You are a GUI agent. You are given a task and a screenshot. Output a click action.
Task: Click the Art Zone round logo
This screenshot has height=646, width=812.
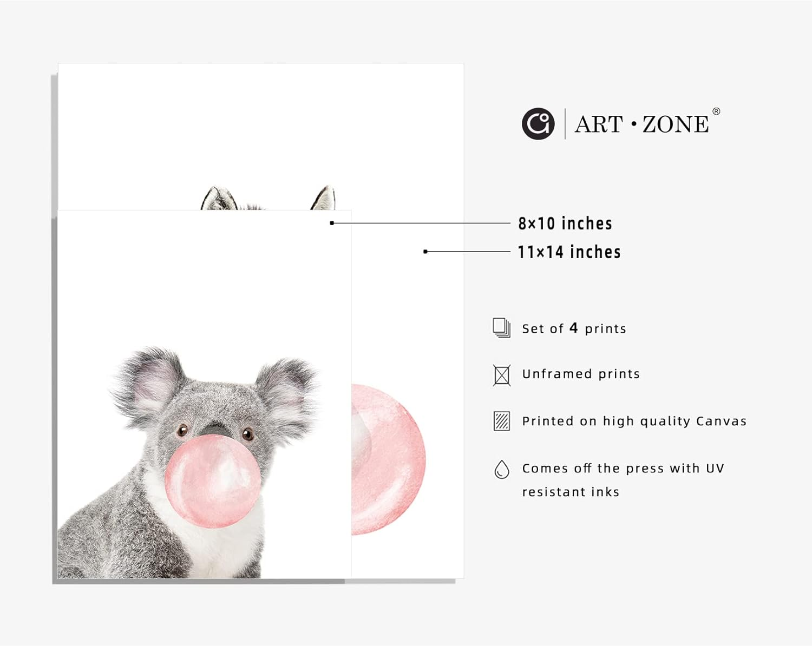[x=538, y=124]
